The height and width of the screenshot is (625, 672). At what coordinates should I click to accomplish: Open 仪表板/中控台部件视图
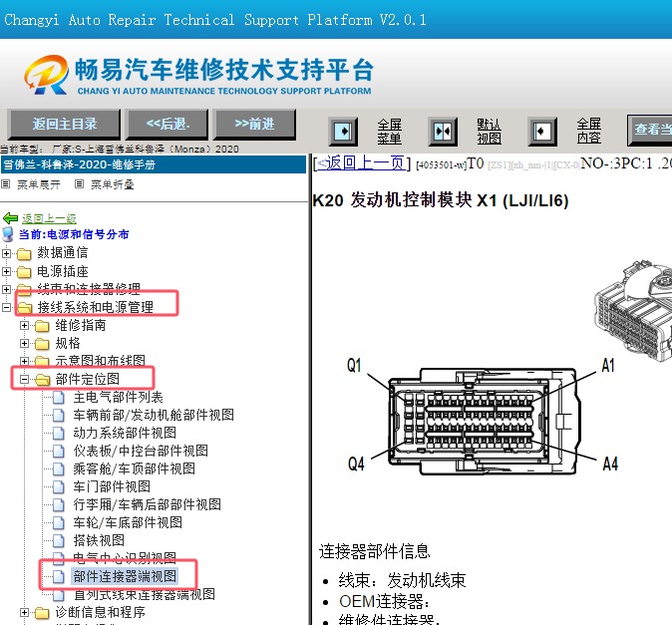141,452
